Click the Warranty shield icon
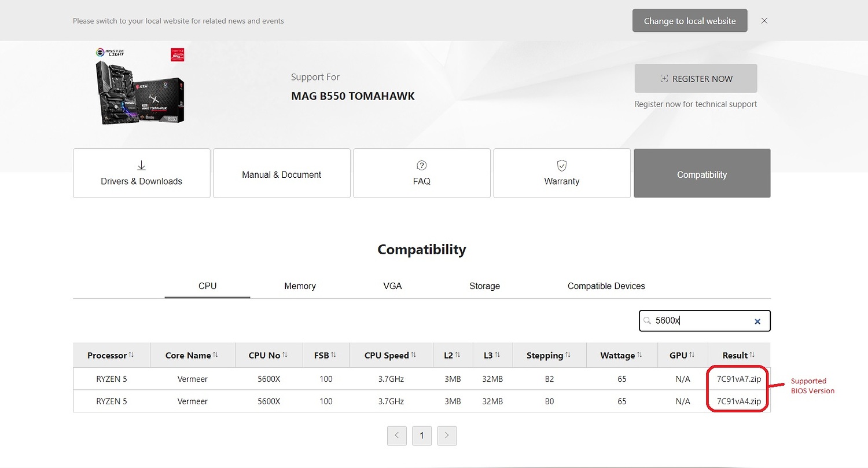The image size is (868, 468). [x=561, y=166]
